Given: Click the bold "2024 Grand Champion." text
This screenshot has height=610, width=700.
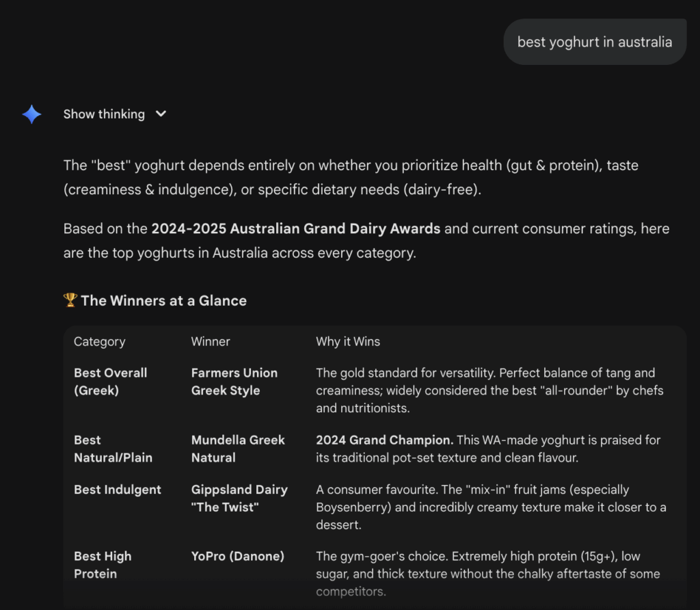Looking at the screenshot, I should click(384, 440).
